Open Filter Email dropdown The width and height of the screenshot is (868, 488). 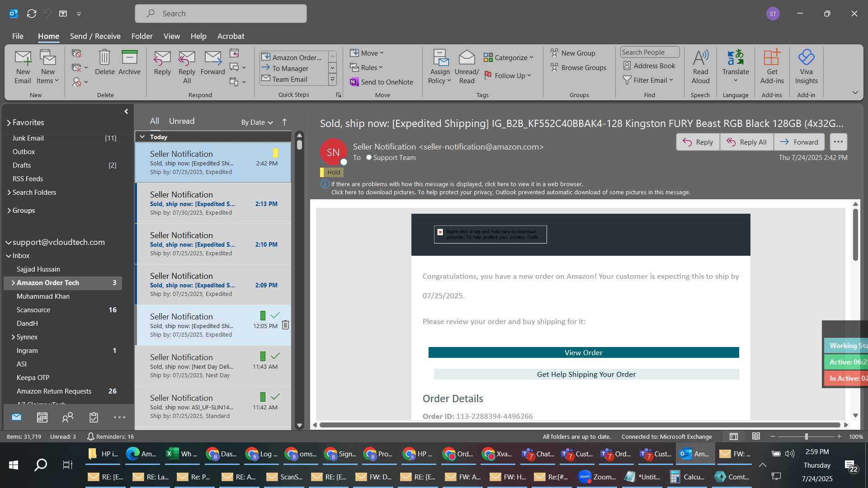coord(648,80)
